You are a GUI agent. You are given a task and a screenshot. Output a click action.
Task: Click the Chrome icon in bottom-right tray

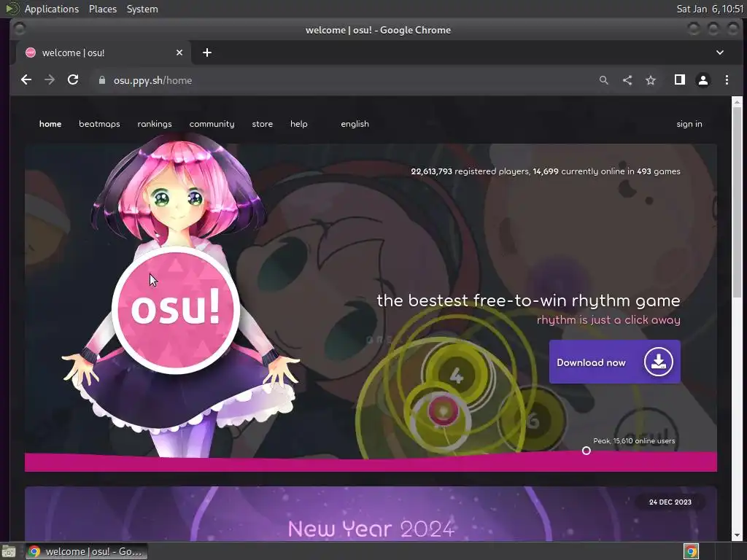coord(691,551)
